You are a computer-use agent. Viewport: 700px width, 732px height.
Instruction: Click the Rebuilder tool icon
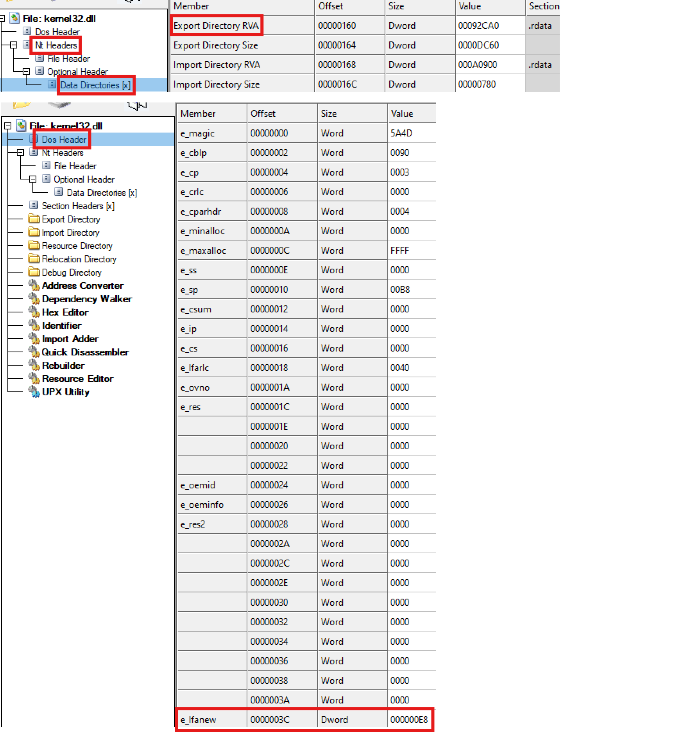tap(34, 365)
